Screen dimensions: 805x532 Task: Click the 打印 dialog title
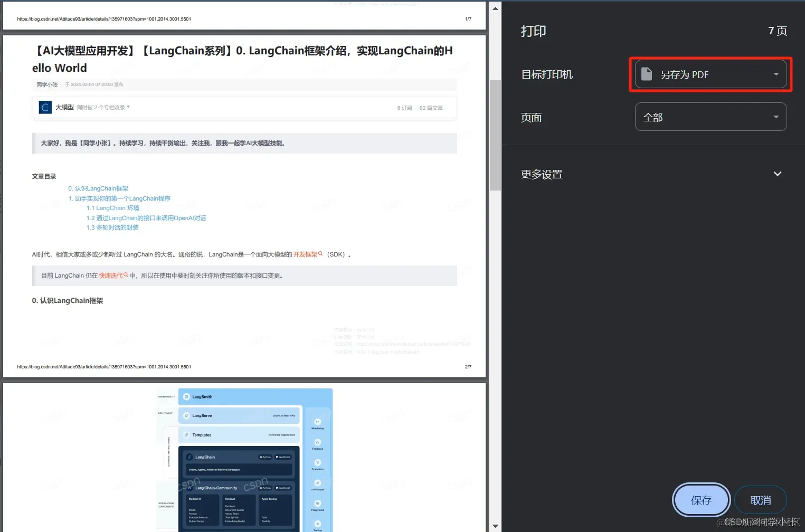pyautogui.click(x=534, y=31)
